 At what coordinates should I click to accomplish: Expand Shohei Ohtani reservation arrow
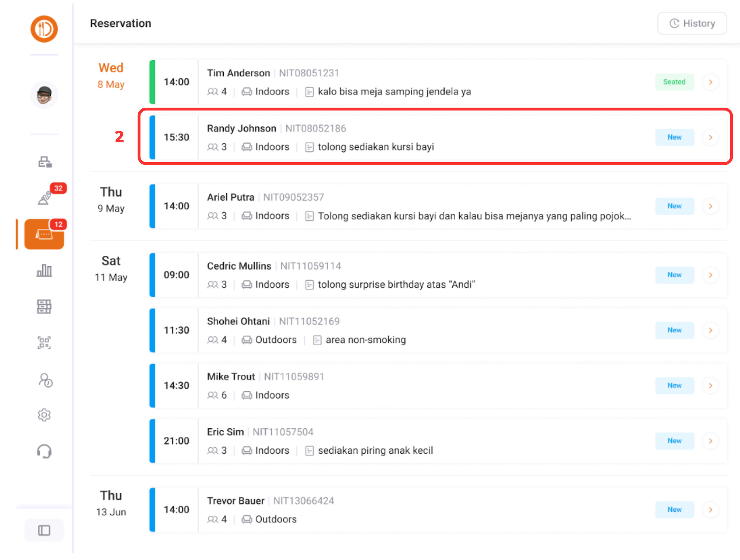point(710,330)
